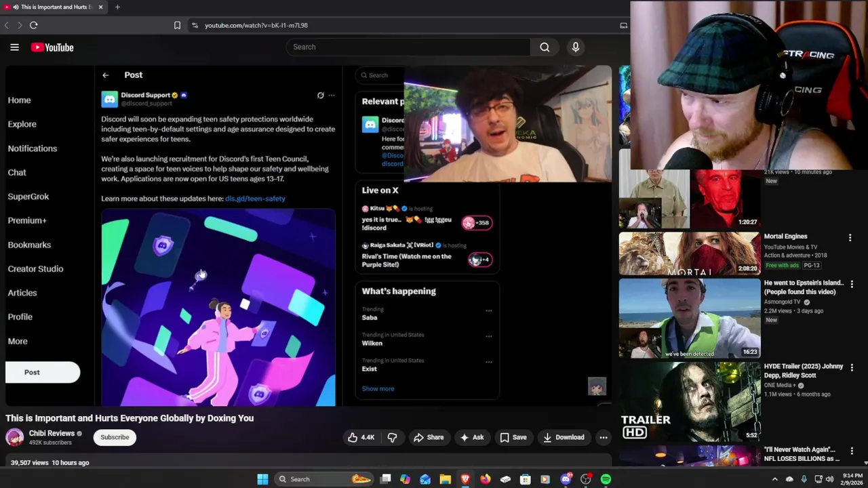Bookmark this page in the address bar

coord(177,25)
